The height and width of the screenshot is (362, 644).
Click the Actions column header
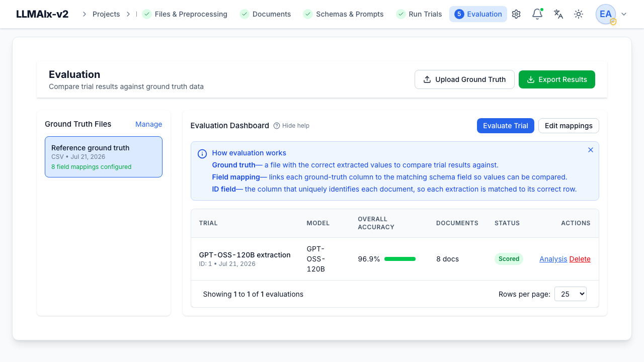click(x=576, y=223)
